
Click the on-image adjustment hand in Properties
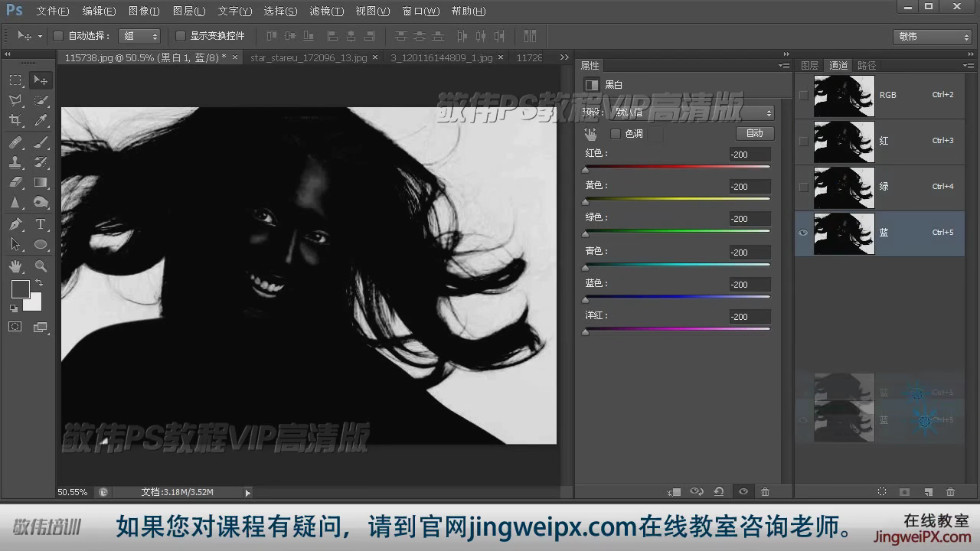pos(590,134)
